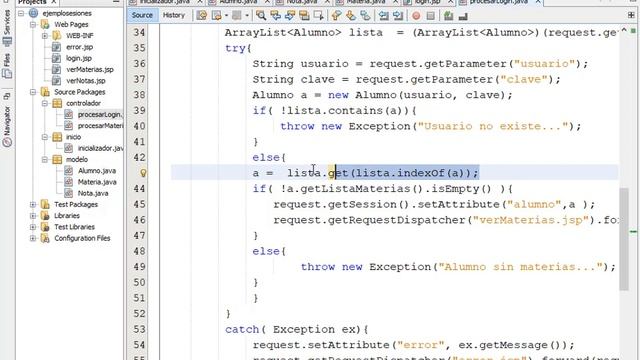Viewport: 640px width, 360px height.
Task: Switch editor to History view
Action: (x=174, y=15)
